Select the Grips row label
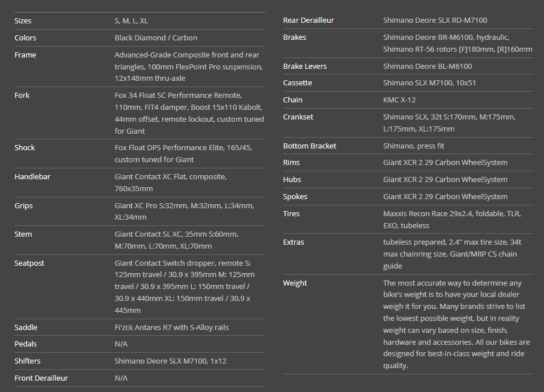 [x=23, y=206]
